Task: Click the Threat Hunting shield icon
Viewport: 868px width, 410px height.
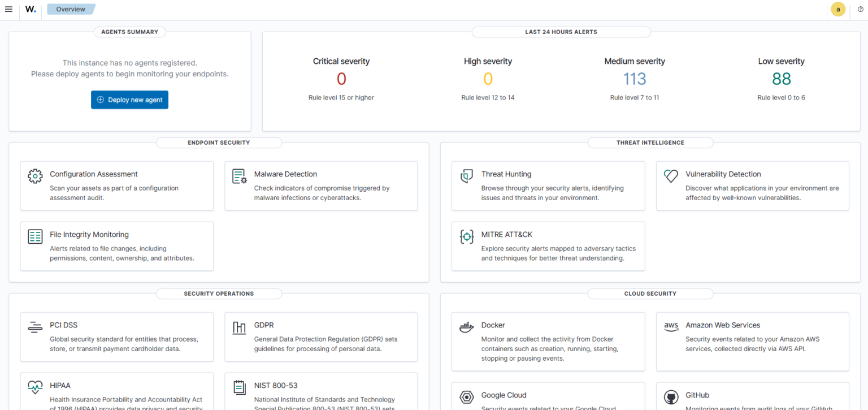Action: click(x=466, y=176)
